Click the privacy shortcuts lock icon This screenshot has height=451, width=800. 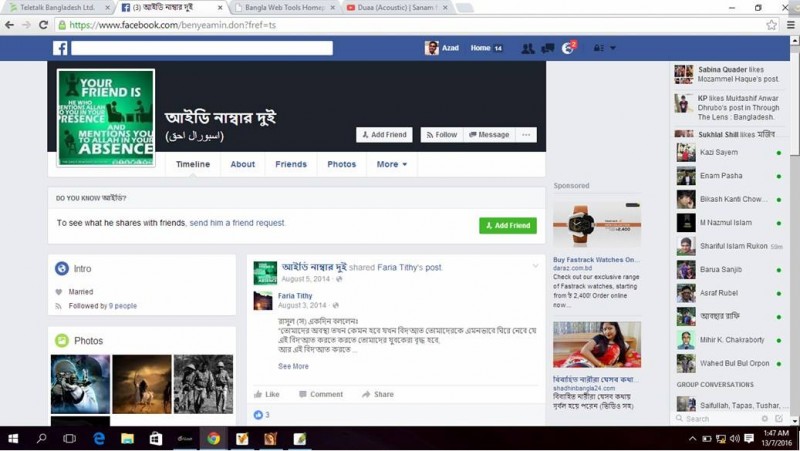[598, 48]
